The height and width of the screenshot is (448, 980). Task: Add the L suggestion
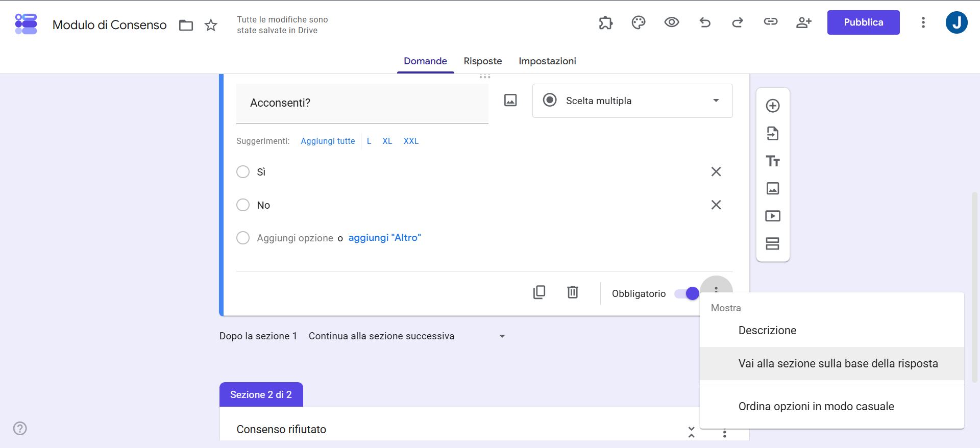(x=369, y=141)
